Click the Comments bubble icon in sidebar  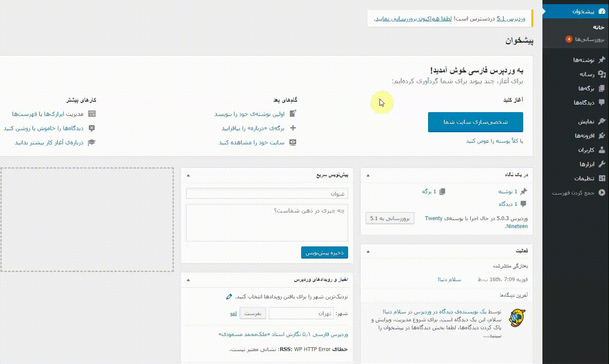[602, 103]
